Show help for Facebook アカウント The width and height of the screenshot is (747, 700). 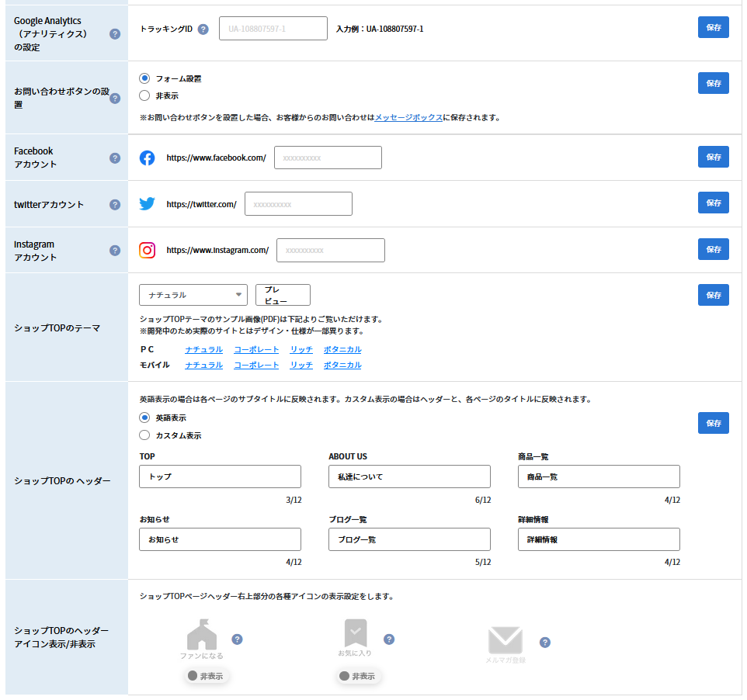point(115,158)
